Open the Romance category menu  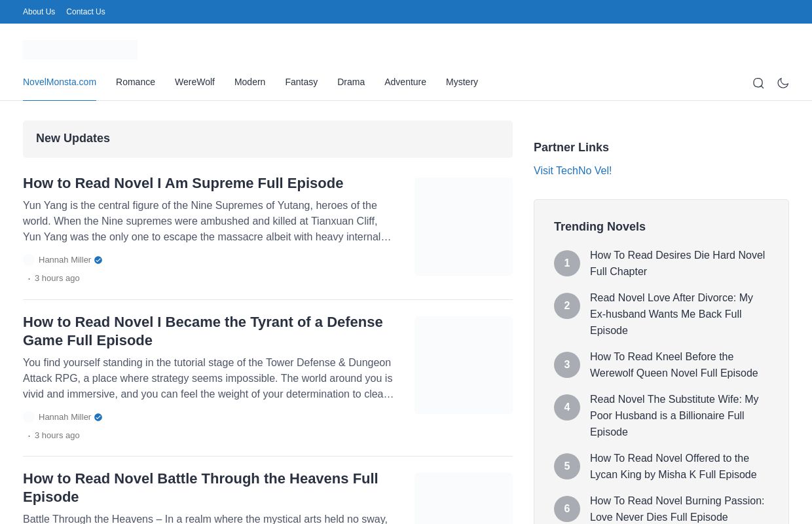tap(136, 82)
